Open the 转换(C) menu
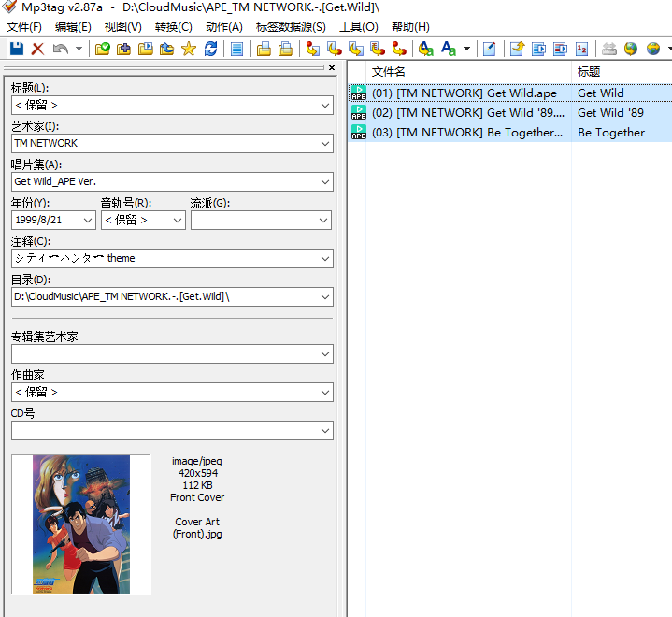Viewport: 672px width, 617px height. (173, 26)
